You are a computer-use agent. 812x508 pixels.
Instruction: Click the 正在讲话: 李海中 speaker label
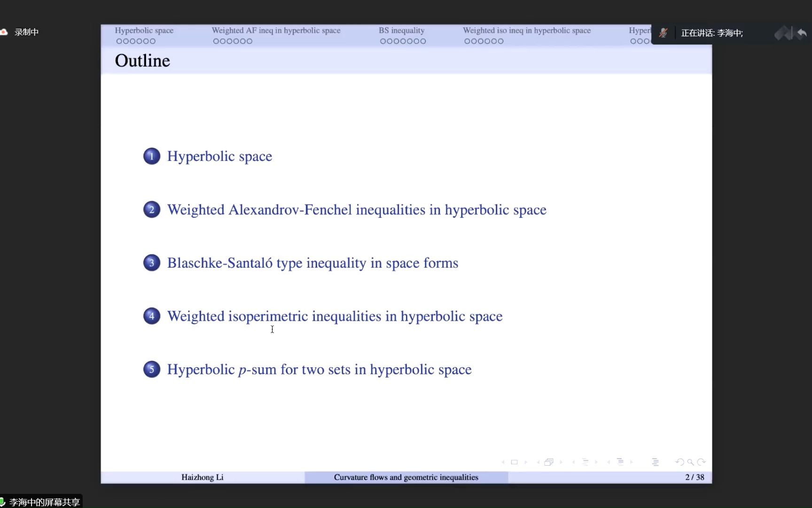click(x=712, y=33)
